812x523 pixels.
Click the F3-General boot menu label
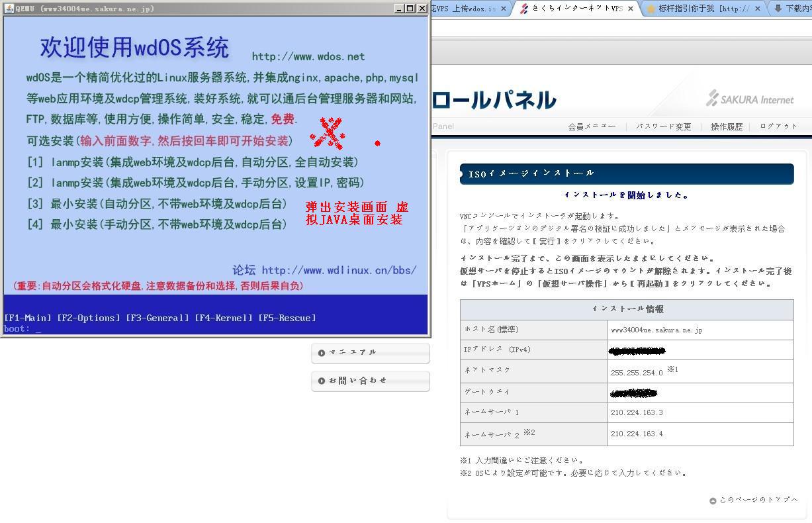pos(158,318)
